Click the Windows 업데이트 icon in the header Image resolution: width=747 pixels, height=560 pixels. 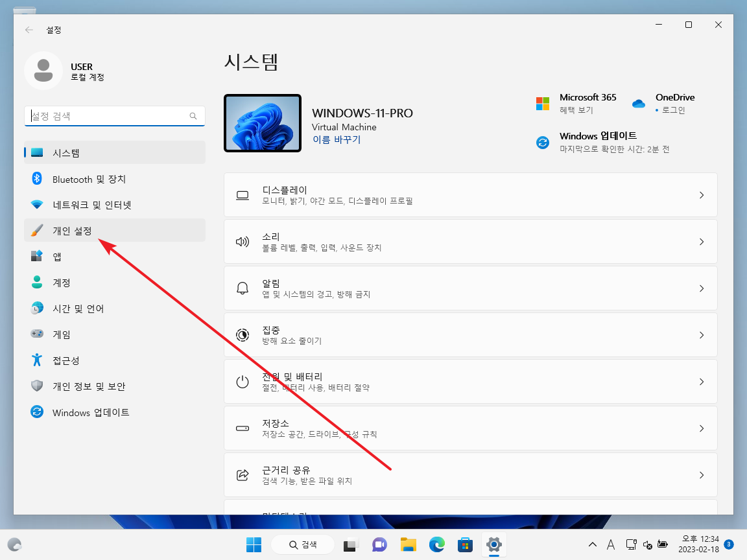tap(543, 143)
